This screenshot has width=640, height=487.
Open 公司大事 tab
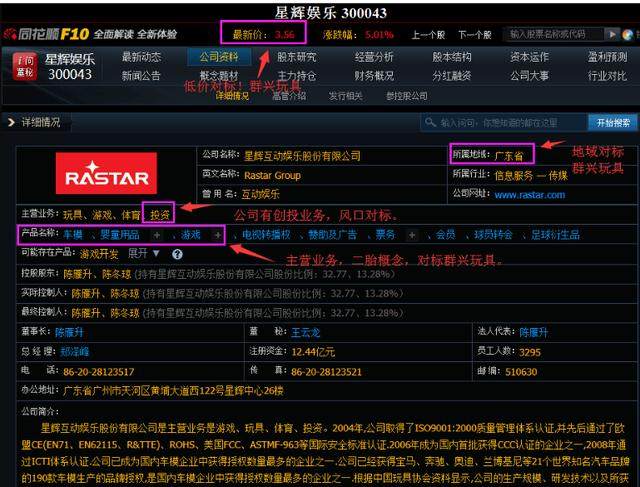point(529,76)
